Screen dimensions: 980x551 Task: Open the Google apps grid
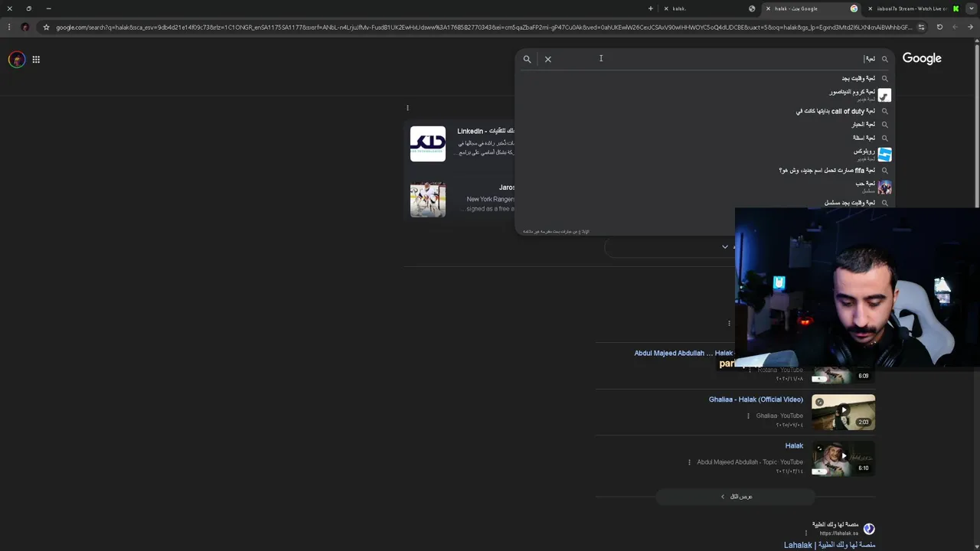click(36, 59)
